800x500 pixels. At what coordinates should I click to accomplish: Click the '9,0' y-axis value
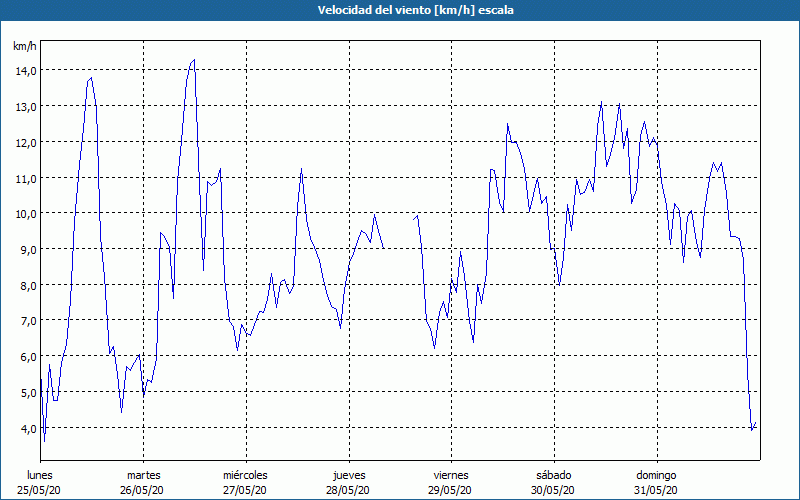tap(28, 249)
